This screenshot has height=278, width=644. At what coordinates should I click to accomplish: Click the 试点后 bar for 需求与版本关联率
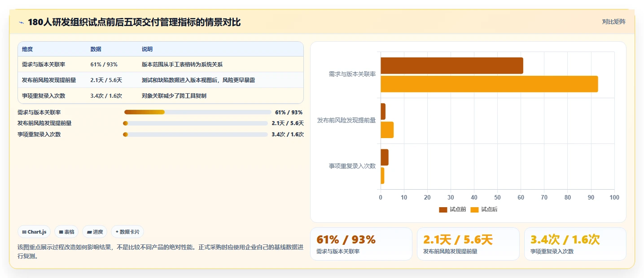(489, 84)
